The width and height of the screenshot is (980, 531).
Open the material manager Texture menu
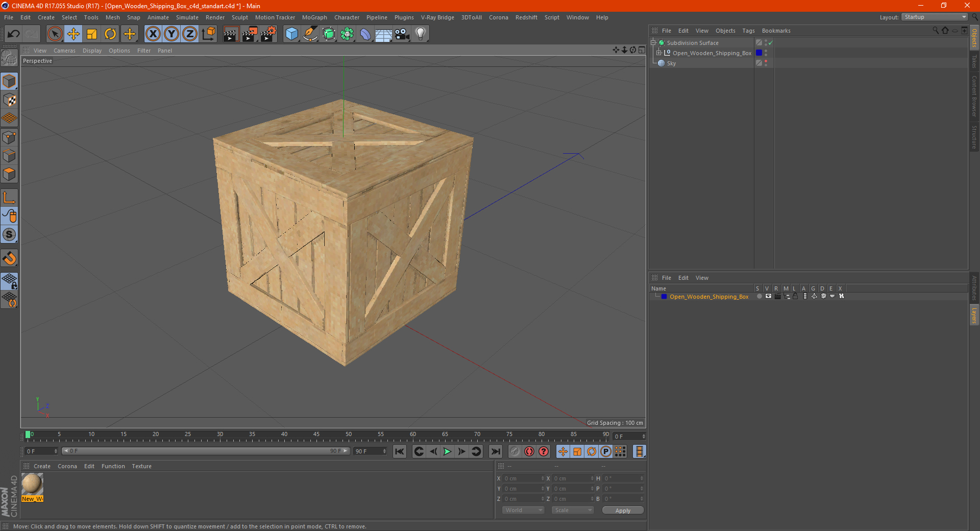141,466
